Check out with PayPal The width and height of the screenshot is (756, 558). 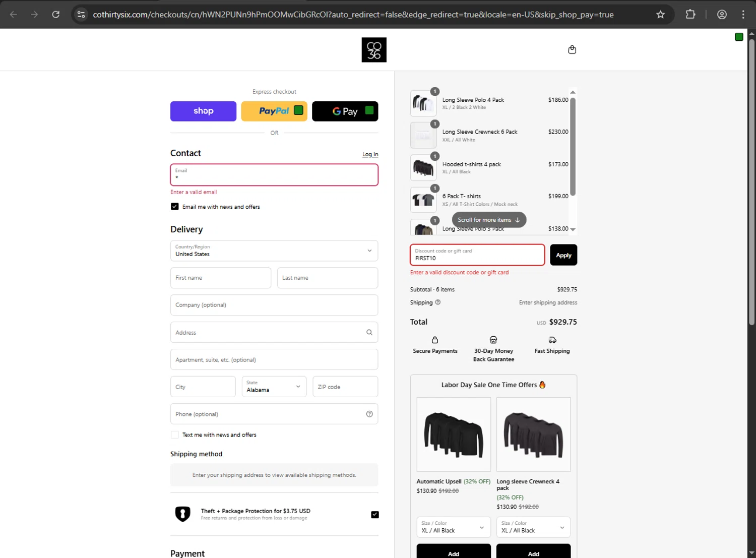(274, 111)
